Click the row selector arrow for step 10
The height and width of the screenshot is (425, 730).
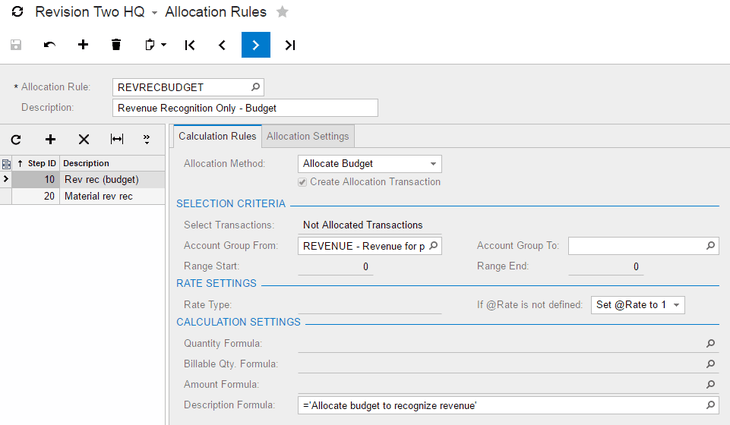6,179
